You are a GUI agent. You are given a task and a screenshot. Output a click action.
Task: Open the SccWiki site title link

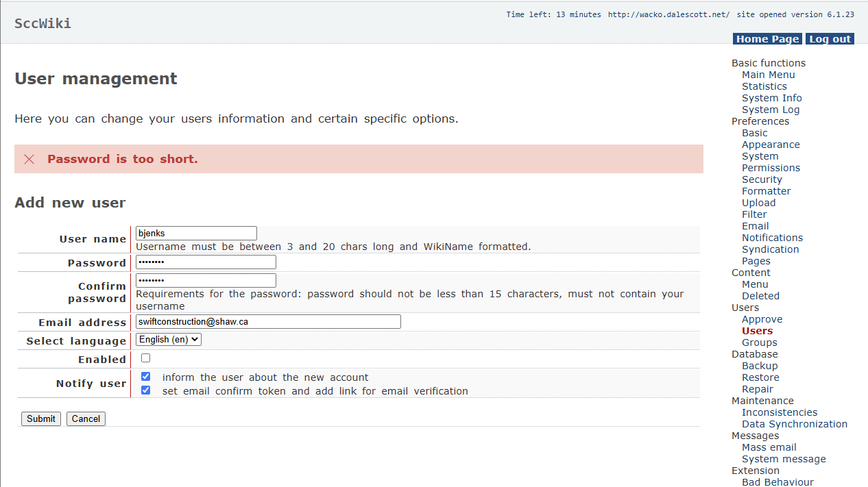(x=43, y=23)
